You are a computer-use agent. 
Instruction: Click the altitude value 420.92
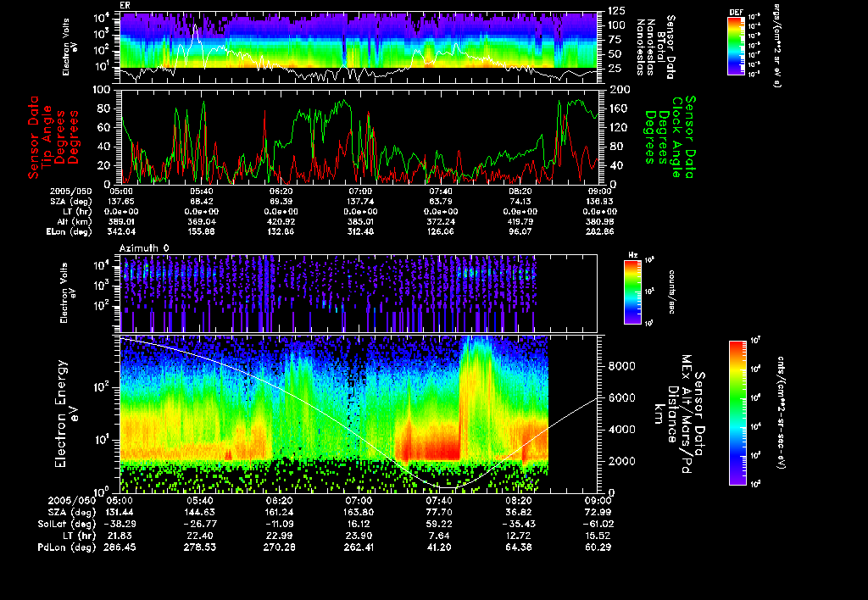pos(281,222)
